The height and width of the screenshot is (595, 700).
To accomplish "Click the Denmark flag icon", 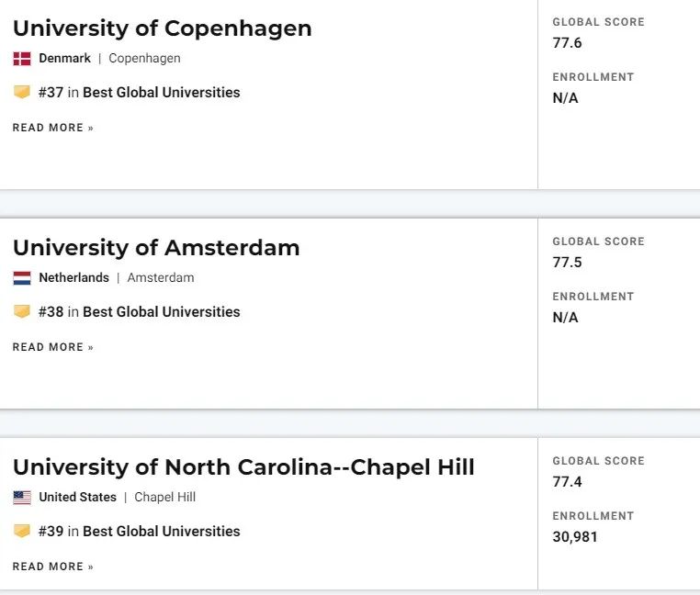I will [x=22, y=59].
